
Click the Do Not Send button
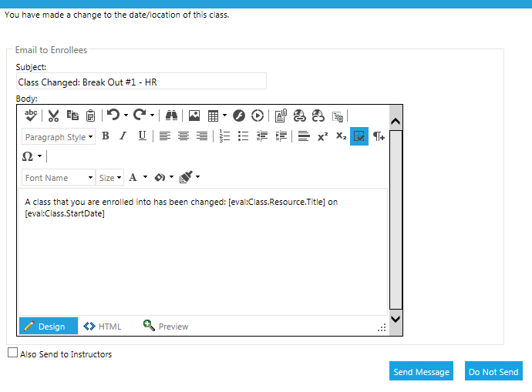coord(493,372)
